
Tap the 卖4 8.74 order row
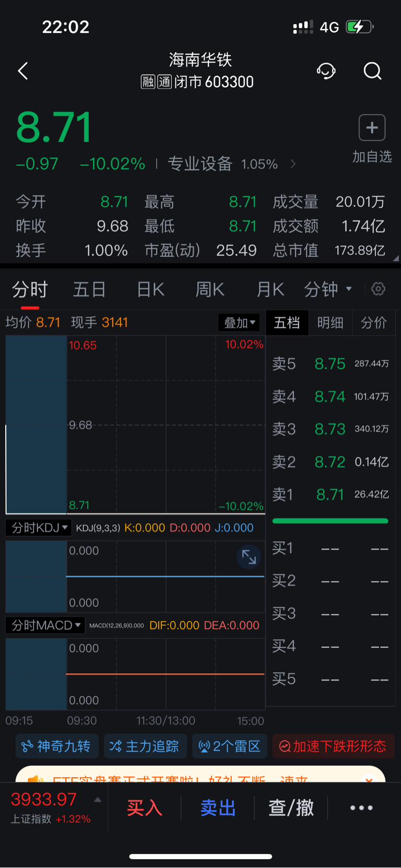click(331, 397)
